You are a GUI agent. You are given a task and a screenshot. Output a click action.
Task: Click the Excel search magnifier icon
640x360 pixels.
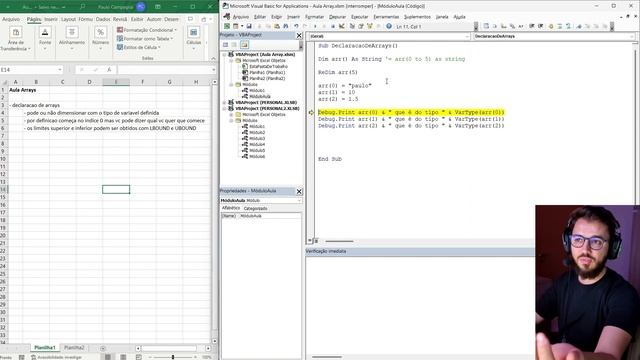[83, 7]
